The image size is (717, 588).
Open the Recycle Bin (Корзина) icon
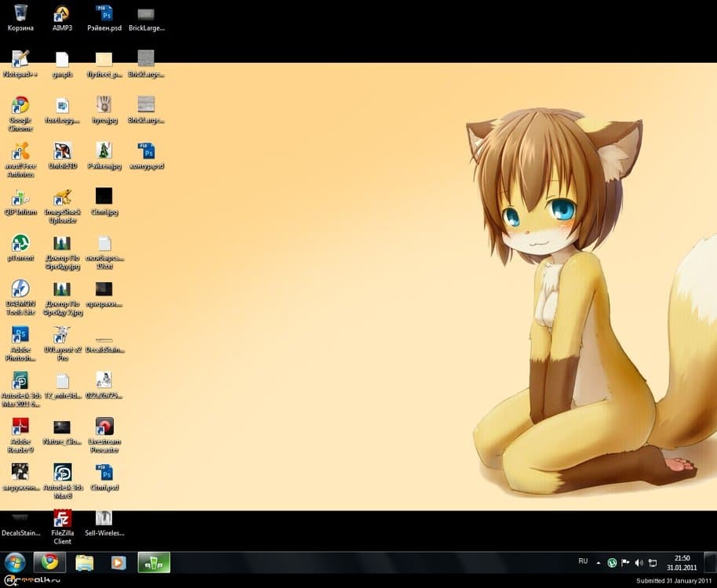(20, 14)
